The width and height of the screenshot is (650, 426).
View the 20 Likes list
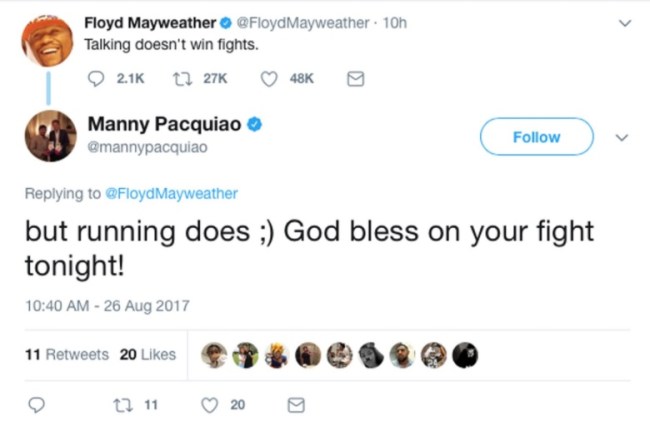pos(147,354)
